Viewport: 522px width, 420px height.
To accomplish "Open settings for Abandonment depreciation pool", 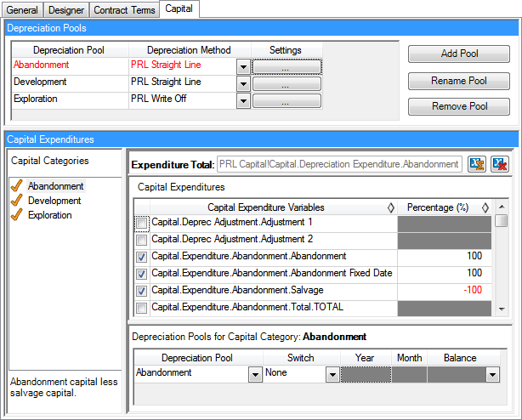I will pyautogui.click(x=287, y=66).
